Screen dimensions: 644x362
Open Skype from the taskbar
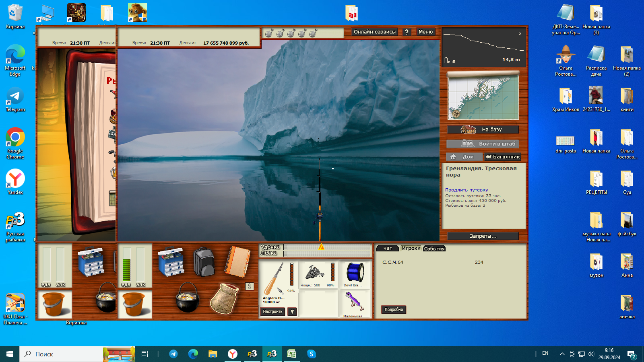(311, 354)
